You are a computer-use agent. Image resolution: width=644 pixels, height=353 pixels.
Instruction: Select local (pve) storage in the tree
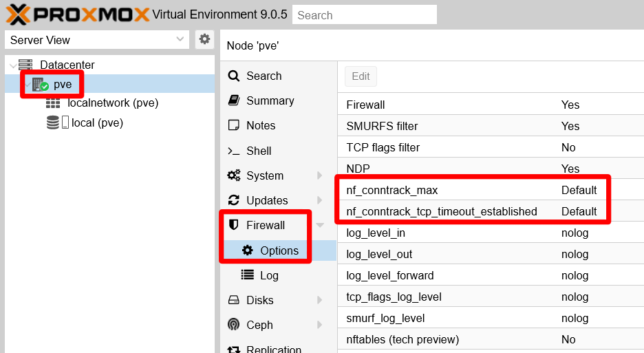coord(97,122)
